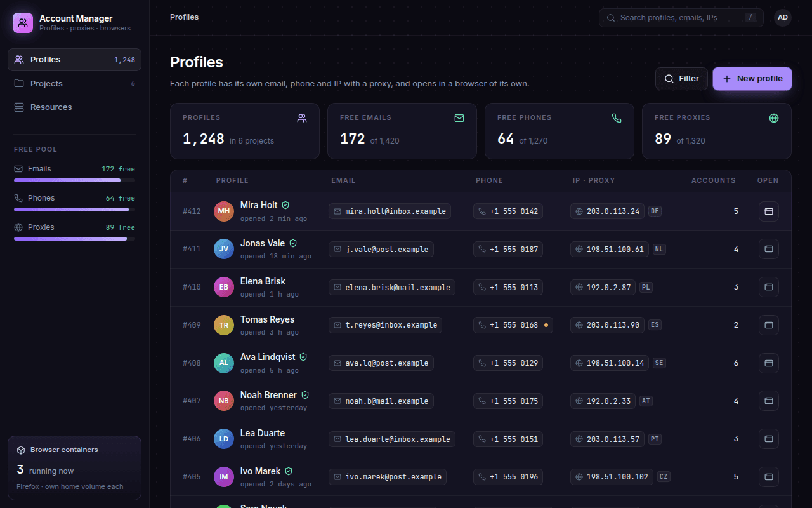812x508 pixels.
Task: Click the people icon on Profiles card
Action: click(302, 118)
